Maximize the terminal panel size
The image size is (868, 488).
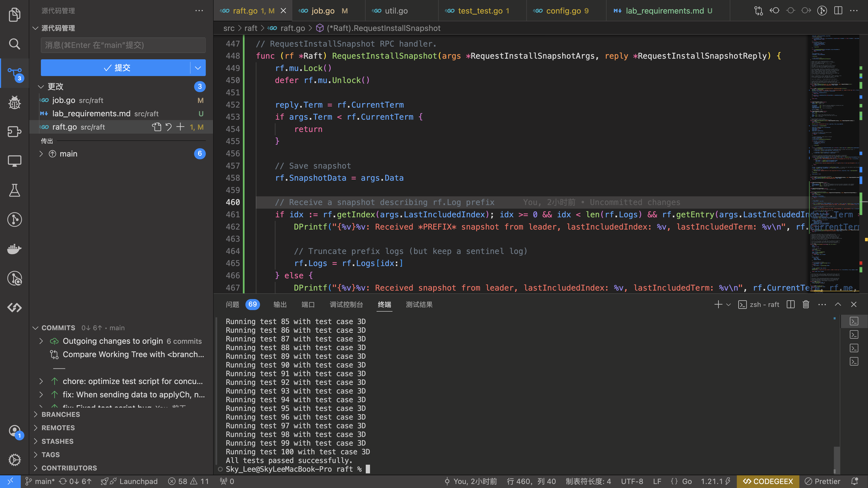[838, 304]
